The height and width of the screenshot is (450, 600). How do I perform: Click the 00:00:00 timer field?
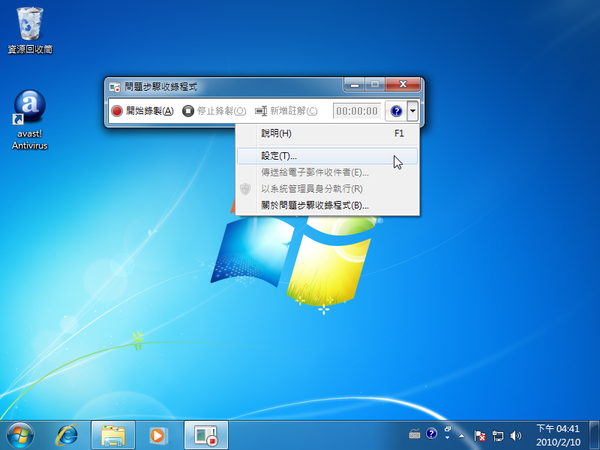click(x=357, y=111)
